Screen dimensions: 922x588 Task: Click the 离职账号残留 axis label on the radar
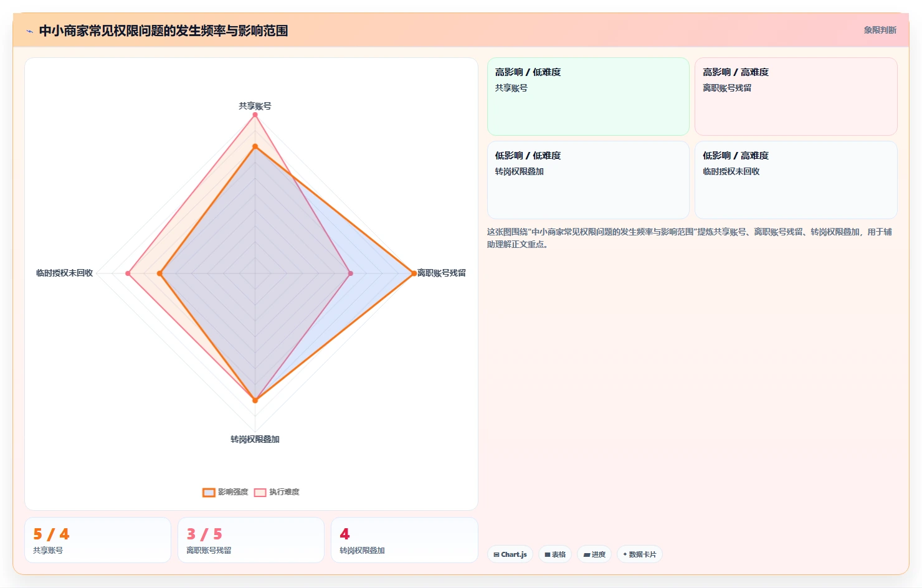(441, 273)
